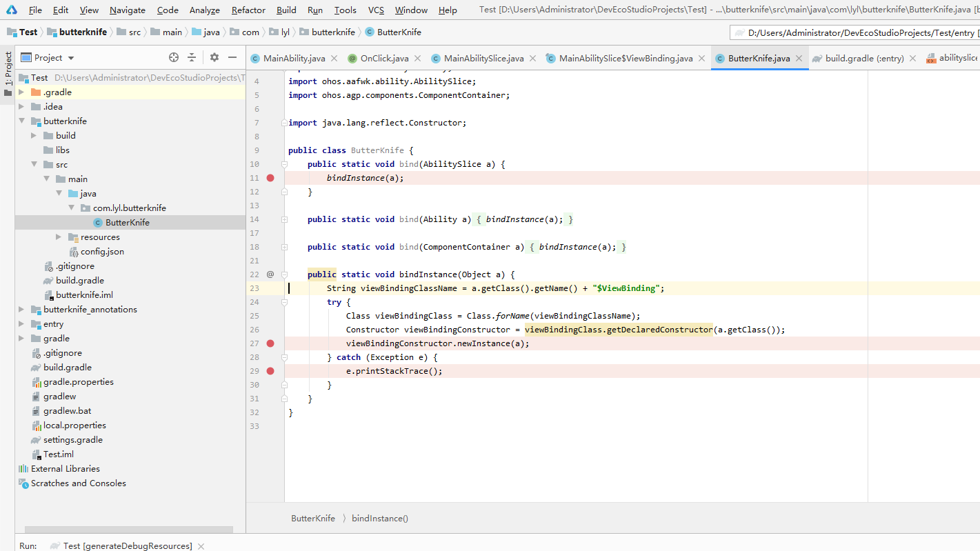Click the settings.gradle file icon
The width and height of the screenshot is (980, 551).
(x=37, y=440)
